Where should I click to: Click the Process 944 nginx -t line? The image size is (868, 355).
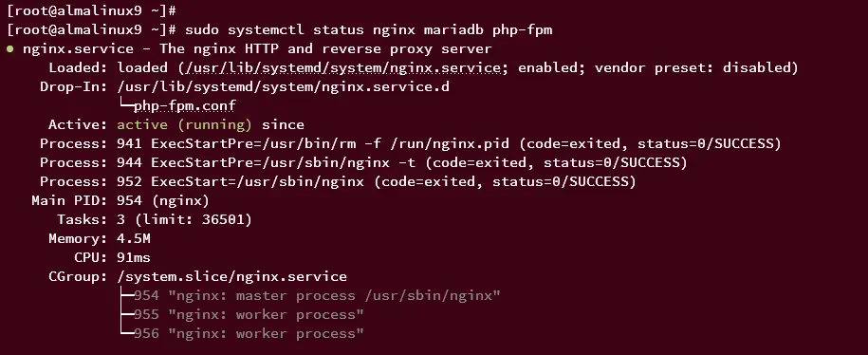tap(363, 163)
